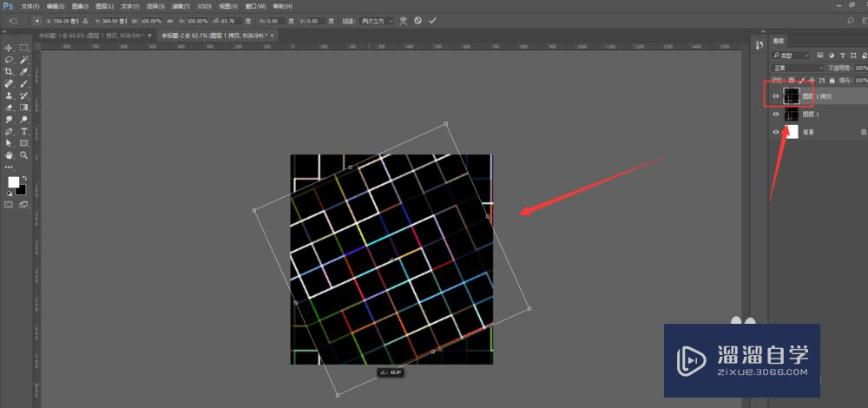Open the History panel icon

[759, 46]
